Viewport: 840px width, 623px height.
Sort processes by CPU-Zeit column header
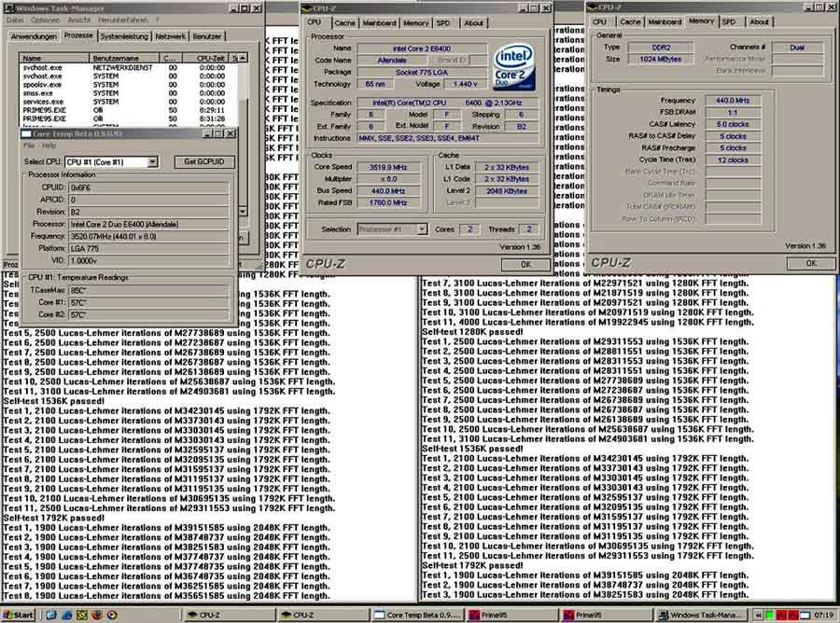(x=205, y=58)
